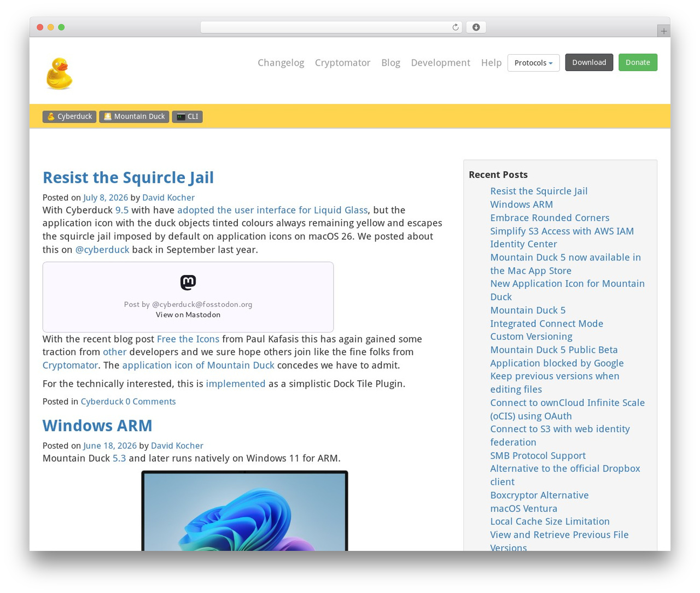Click the Cyberduck yellow duck logo

59,73
